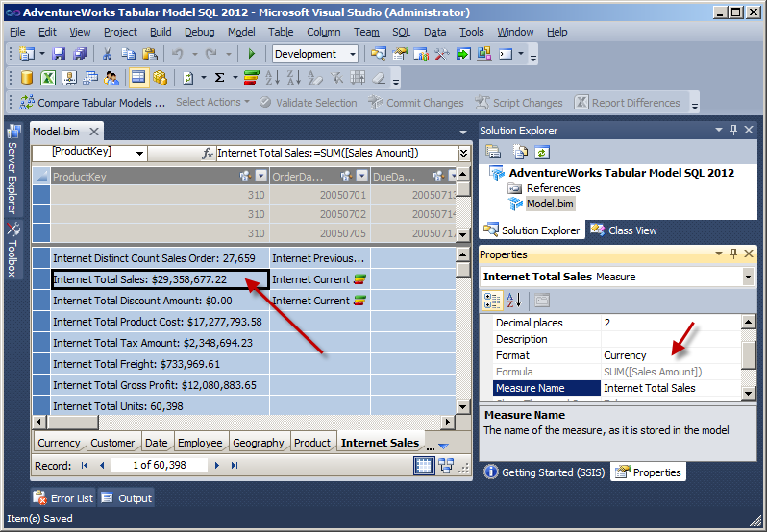This screenshot has height=532, width=767.
Task: Toggle Auto Hide pin on Properties panel
Action: coord(733,254)
